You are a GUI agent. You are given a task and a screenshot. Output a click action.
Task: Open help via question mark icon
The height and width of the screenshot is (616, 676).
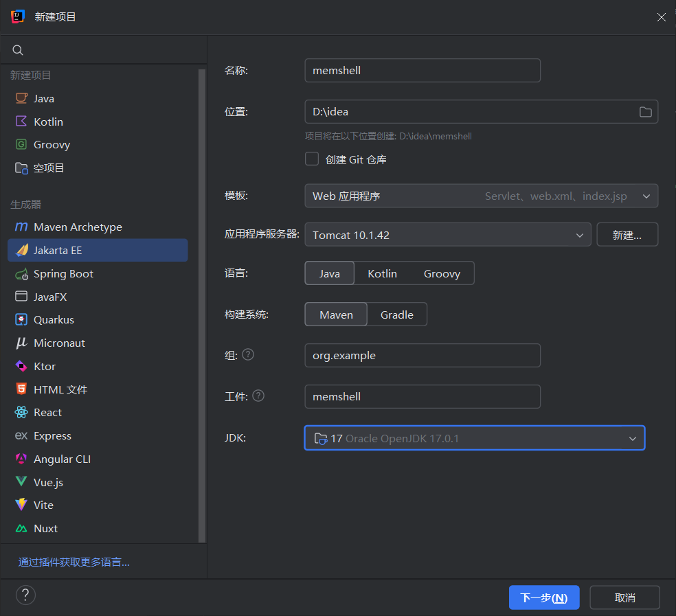[25, 595]
